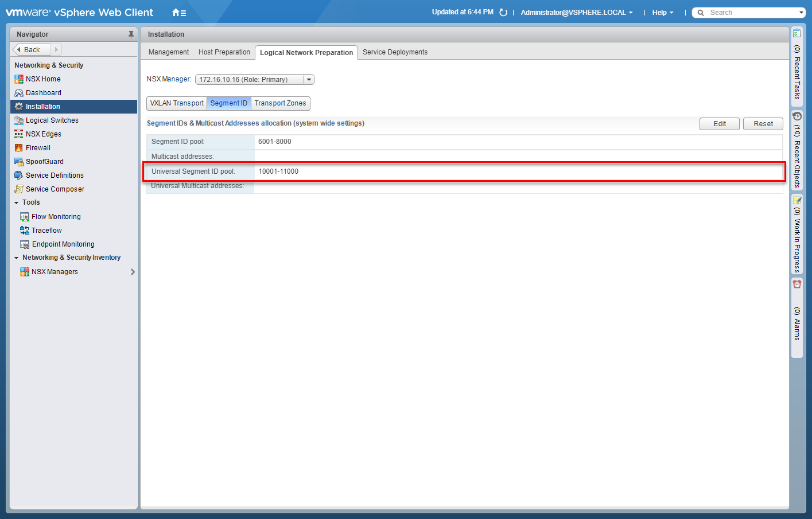Select the Transport Zones sub-tab
The image size is (812, 519).
pos(280,103)
